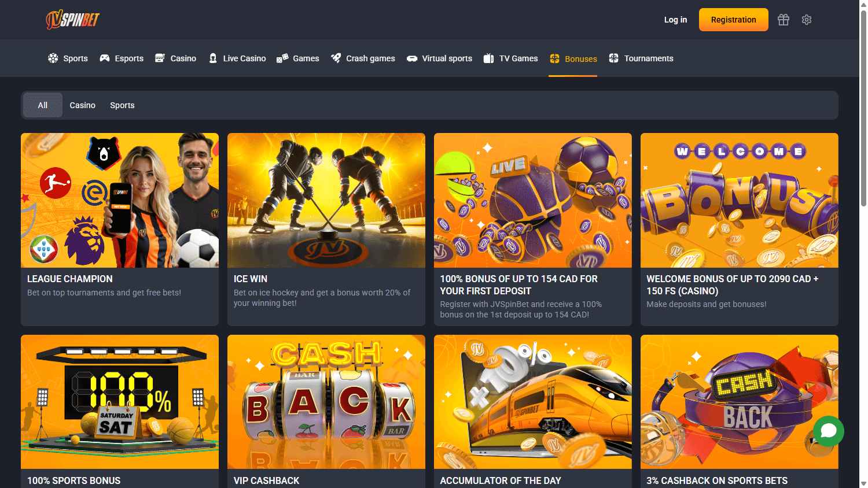Open the Crash games icon
Screen dimensions: 868x488
(336, 58)
